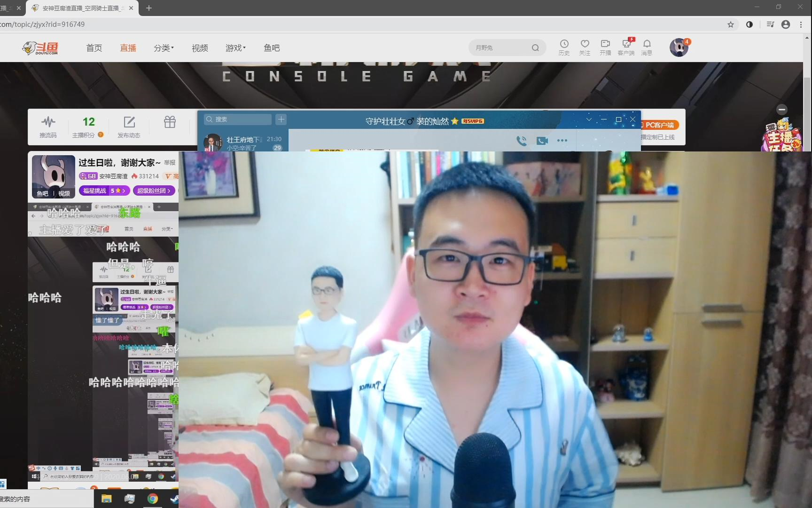Start a video call in the chat window
Viewport: 812px width, 508px height.
pyautogui.click(x=542, y=140)
